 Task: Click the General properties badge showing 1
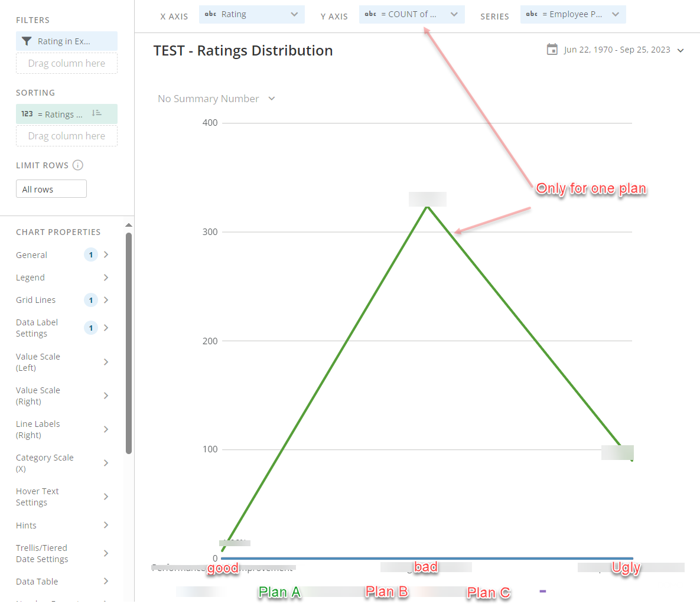coord(90,255)
